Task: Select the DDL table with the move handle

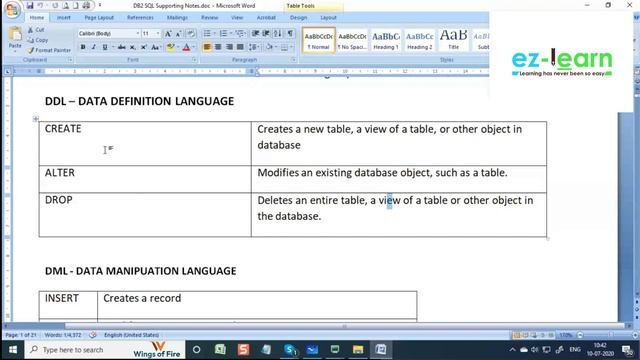Action: pyautogui.click(x=36, y=119)
